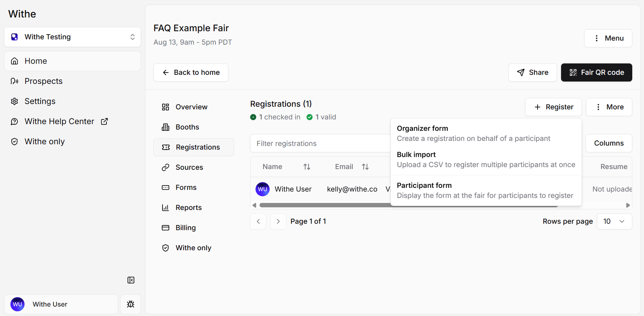The image size is (644, 316).
Task: Click the WU avatar in the sidebar footer
Action: (17, 304)
